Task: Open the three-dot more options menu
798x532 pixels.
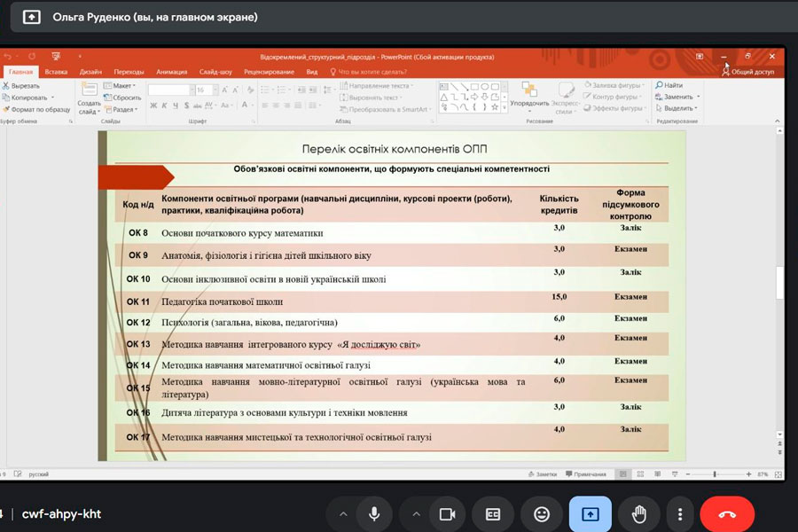Action: point(679,514)
